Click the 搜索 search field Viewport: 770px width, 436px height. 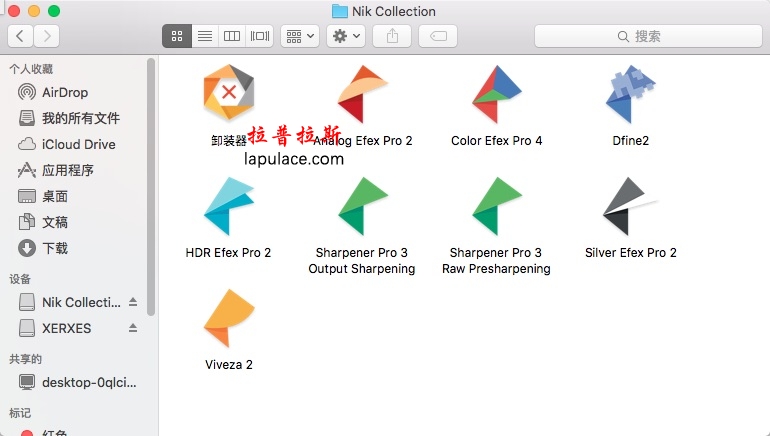tap(648, 36)
